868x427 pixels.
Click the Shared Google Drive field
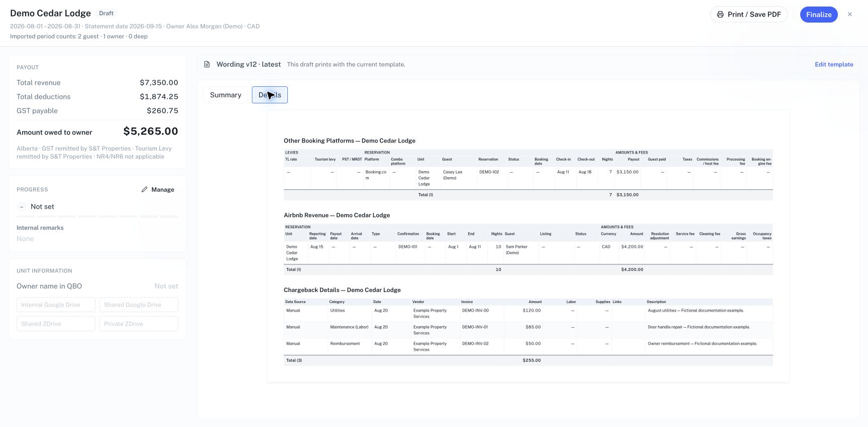[x=139, y=305]
